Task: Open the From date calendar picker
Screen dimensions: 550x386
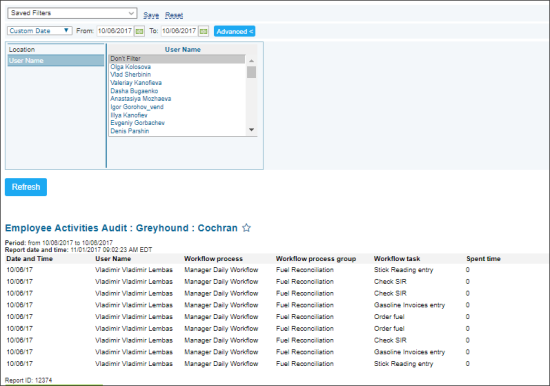Action: coord(139,31)
